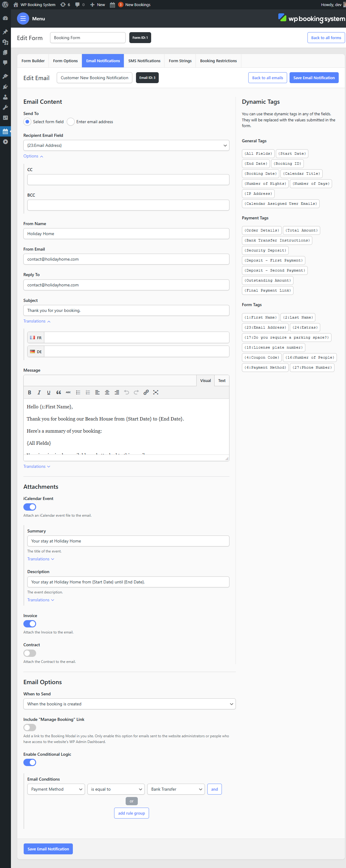Switch to the Booking Restrictions tab
The height and width of the screenshot is (868, 346).
(219, 61)
